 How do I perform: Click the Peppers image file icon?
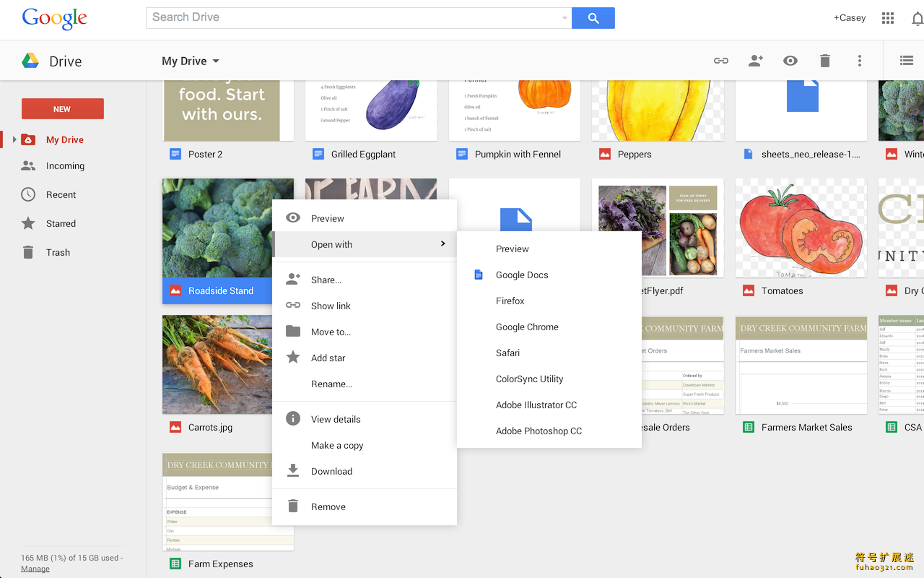point(605,154)
